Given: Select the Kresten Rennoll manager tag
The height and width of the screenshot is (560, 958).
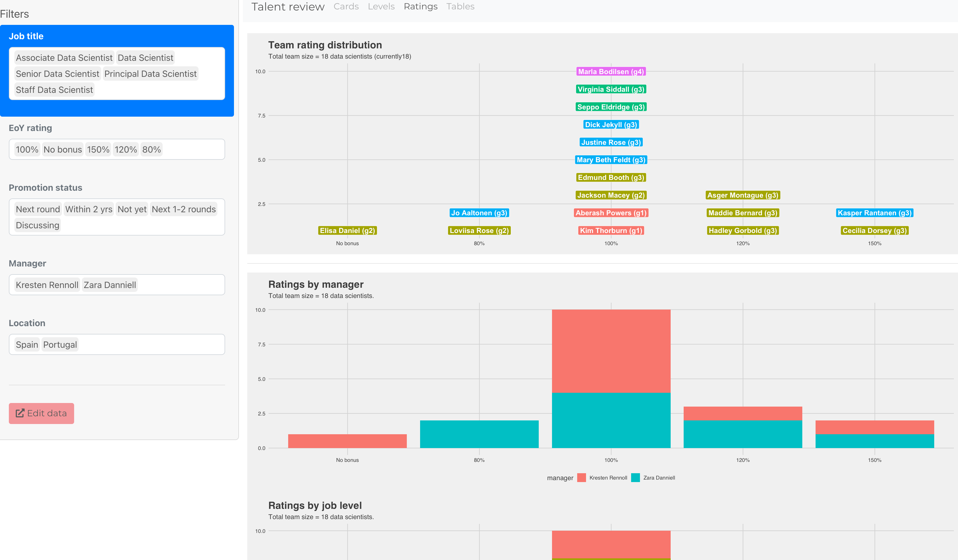Looking at the screenshot, I should pos(47,284).
